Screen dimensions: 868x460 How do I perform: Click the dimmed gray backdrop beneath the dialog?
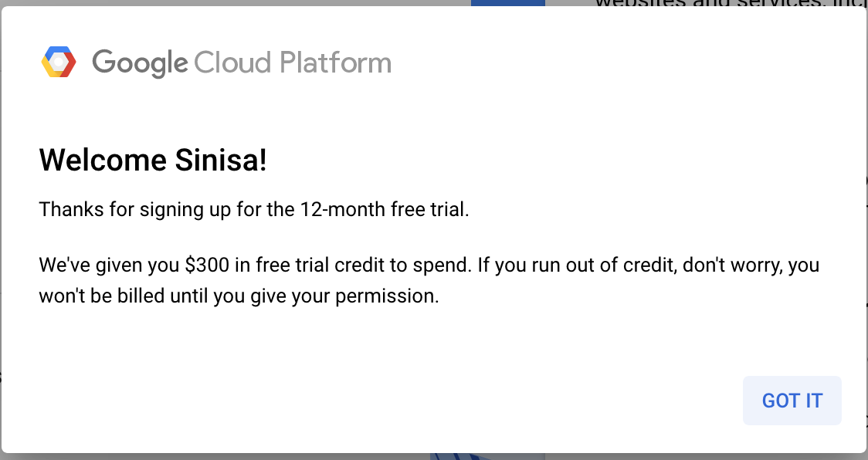pos(222,457)
